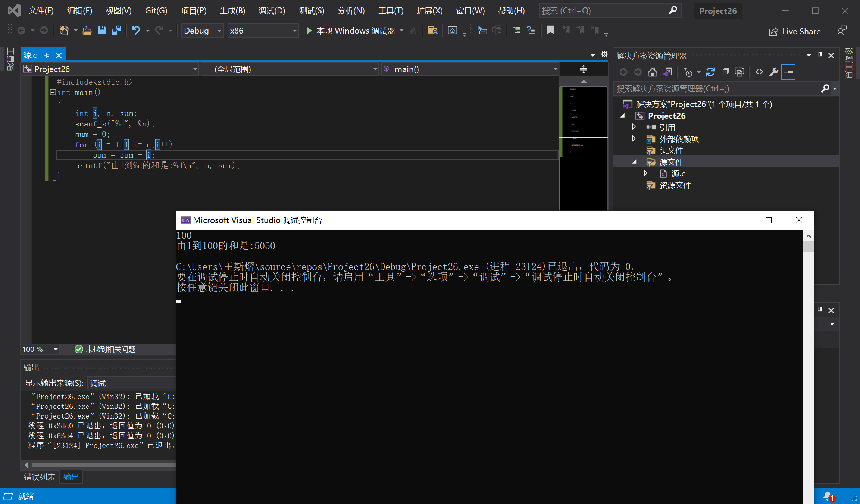The image size is (860, 504).
Task: Click the Live Share button
Action: click(795, 32)
